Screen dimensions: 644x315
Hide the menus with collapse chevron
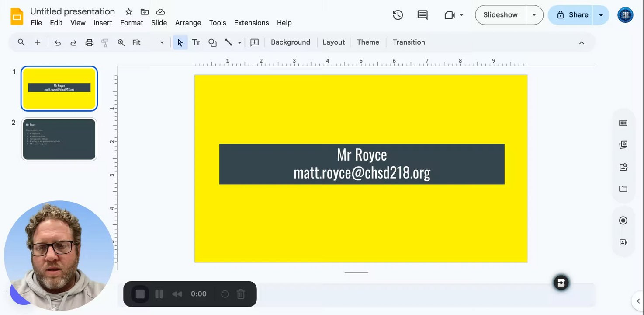pyautogui.click(x=582, y=42)
